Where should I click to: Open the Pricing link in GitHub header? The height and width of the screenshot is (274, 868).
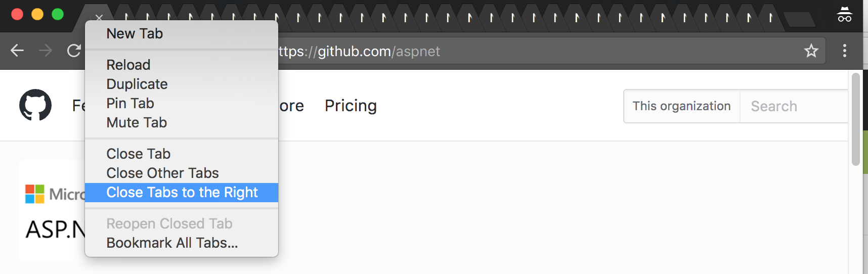pyautogui.click(x=351, y=106)
